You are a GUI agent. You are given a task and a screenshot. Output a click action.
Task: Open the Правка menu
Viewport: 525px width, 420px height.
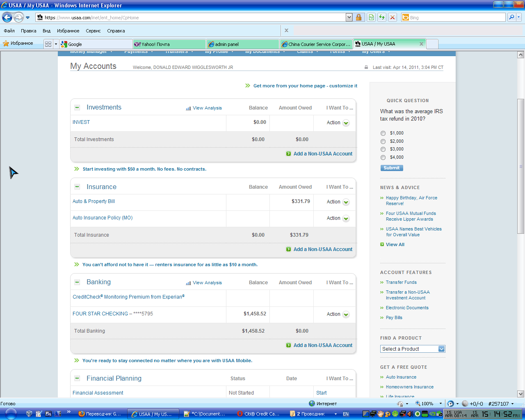pyautogui.click(x=29, y=31)
